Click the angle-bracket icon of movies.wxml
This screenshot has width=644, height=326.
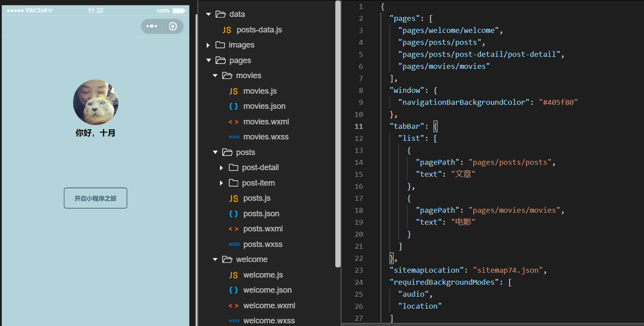[x=233, y=122]
